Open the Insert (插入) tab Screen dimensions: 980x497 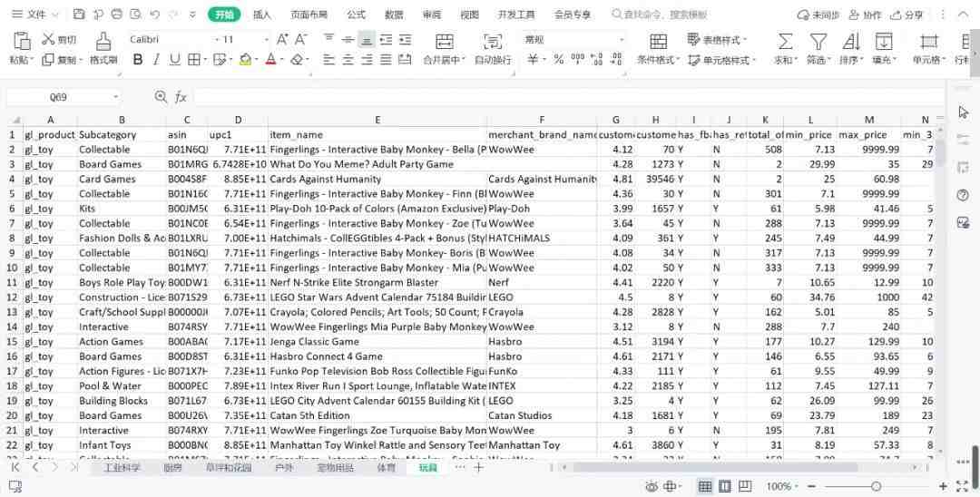(x=262, y=15)
